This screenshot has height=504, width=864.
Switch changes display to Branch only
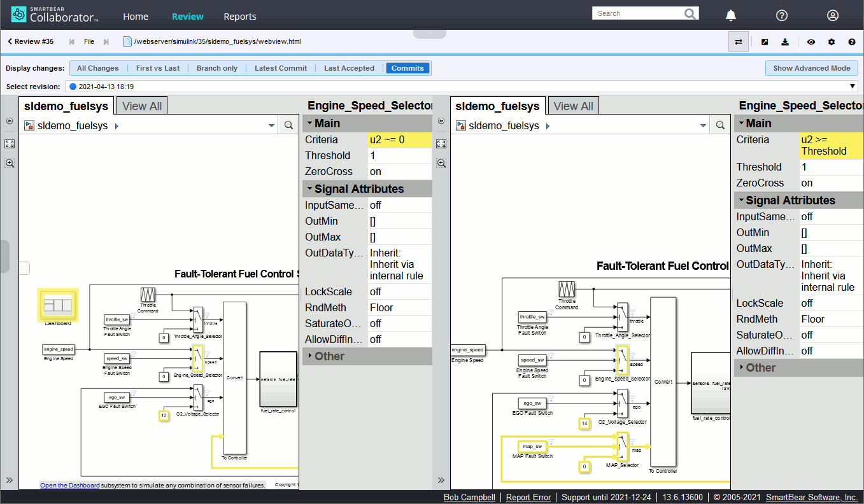(217, 67)
